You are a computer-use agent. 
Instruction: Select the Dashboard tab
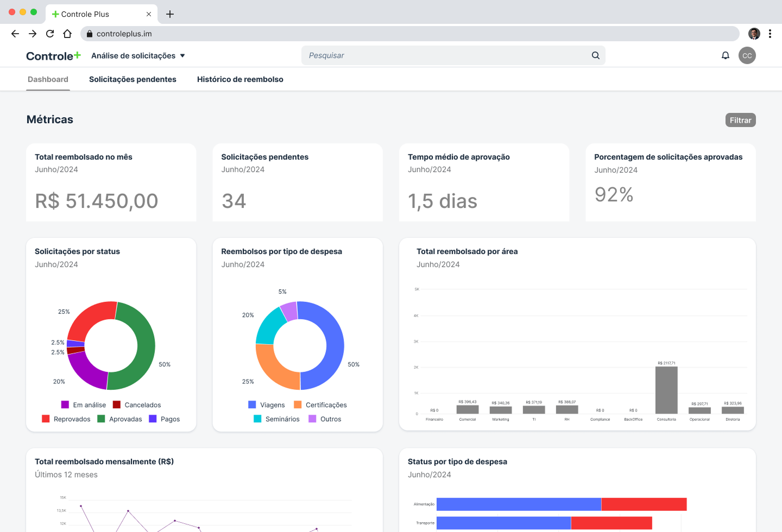(48, 79)
